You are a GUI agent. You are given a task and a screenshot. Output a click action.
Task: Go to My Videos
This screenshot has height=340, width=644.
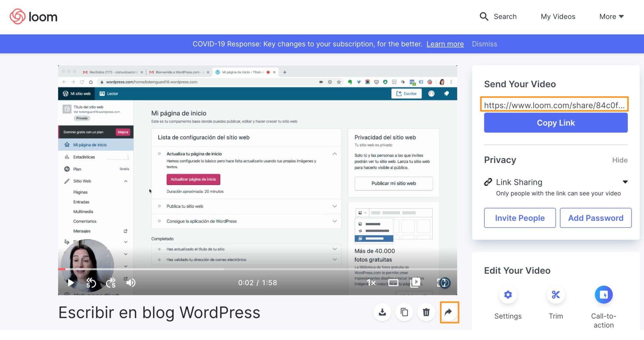(558, 16)
